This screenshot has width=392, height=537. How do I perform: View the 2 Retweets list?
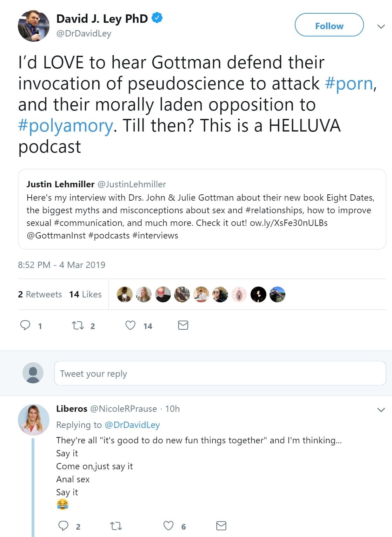(x=40, y=294)
